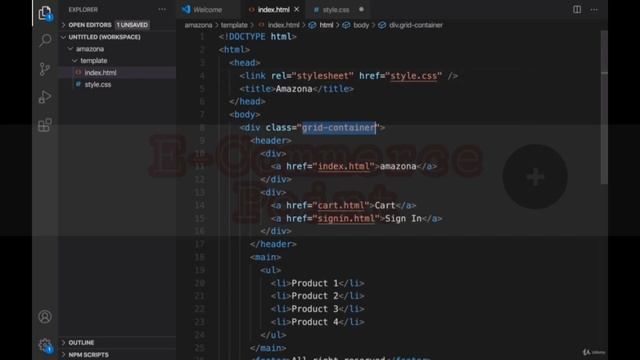Screen dimensions: 640x360
Task: Click the selected grid-container class text
Action: pyautogui.click(x=338, y=128)
